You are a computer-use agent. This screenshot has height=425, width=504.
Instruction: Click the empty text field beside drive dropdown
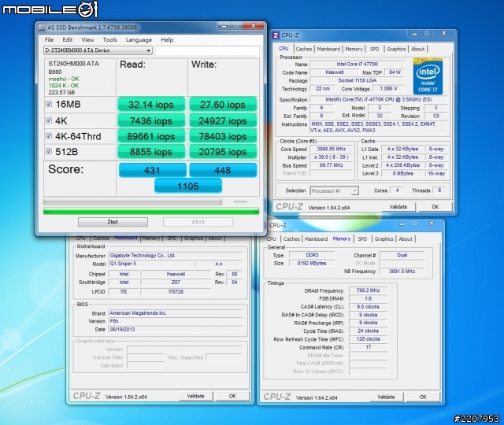(x=207, y=50)
